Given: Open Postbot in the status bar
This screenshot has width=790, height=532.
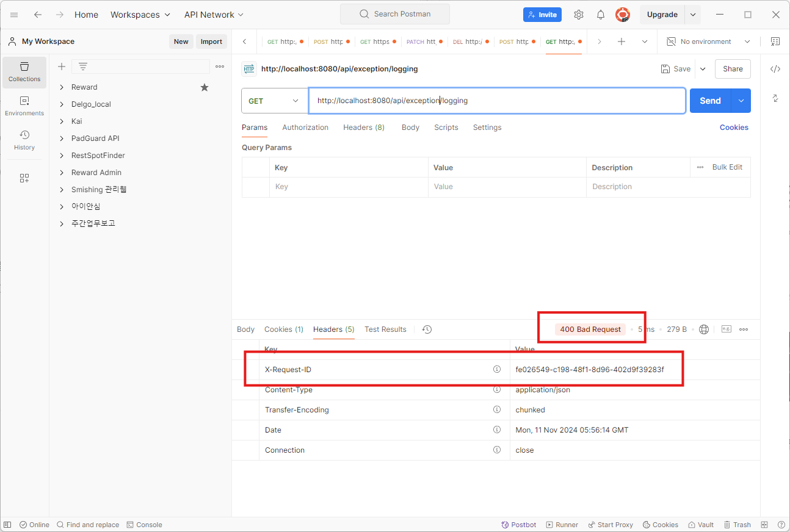Looking at the screenshot, I should (519, 525).
